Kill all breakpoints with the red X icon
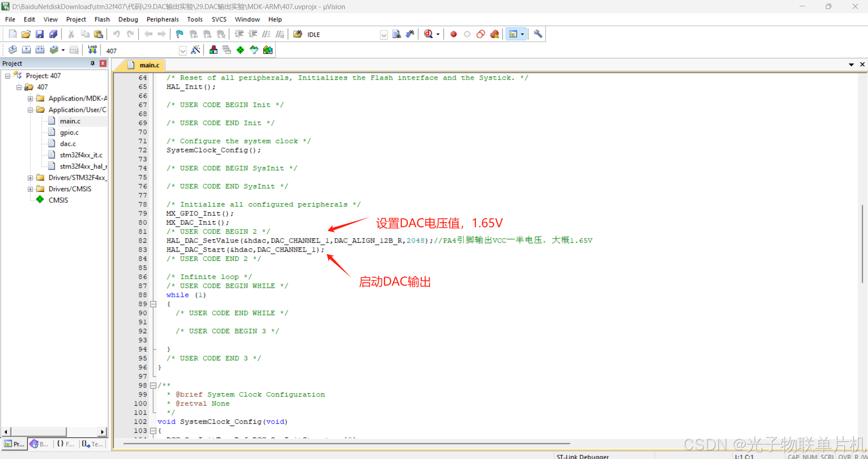This screenshot has height=459, width=868. click(x=494, y=34)
